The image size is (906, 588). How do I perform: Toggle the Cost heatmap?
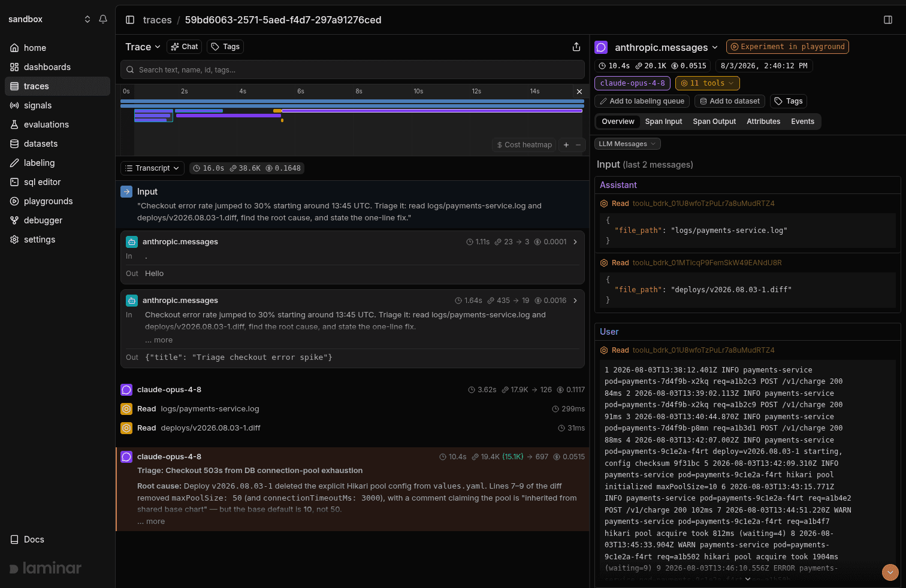point(524,145)
